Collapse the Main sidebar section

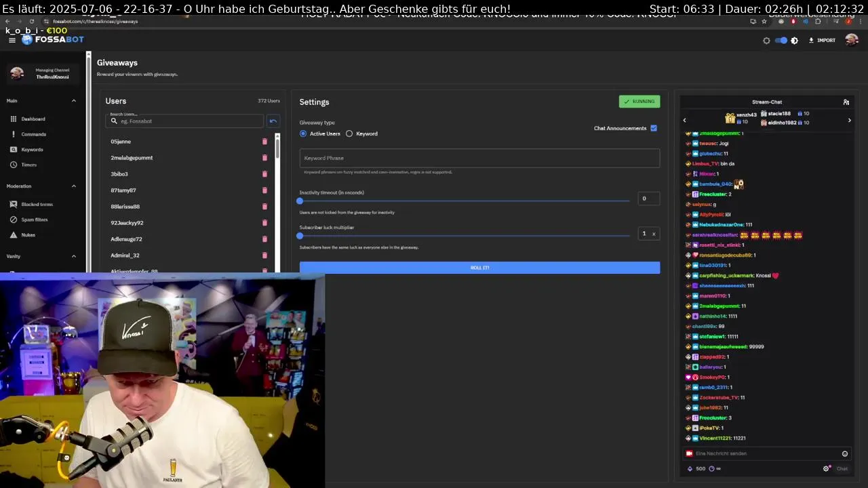tap(74, 101)
